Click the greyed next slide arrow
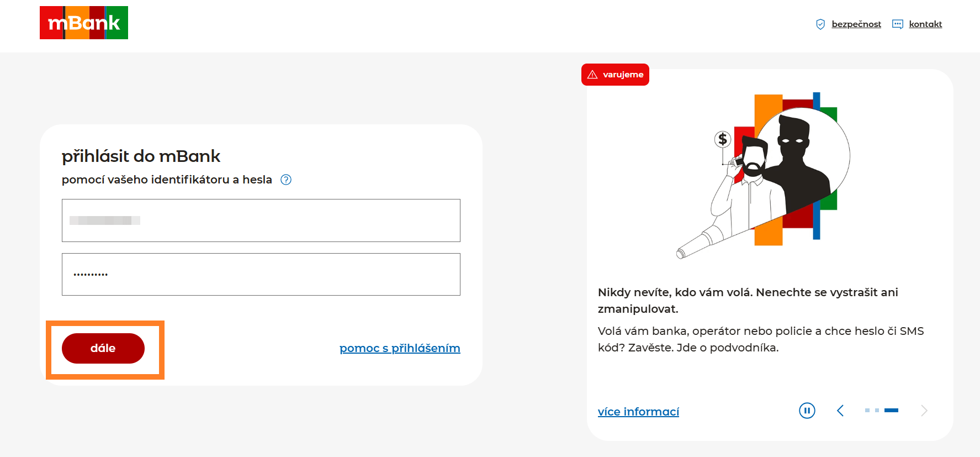 click(x=924, y=411)
